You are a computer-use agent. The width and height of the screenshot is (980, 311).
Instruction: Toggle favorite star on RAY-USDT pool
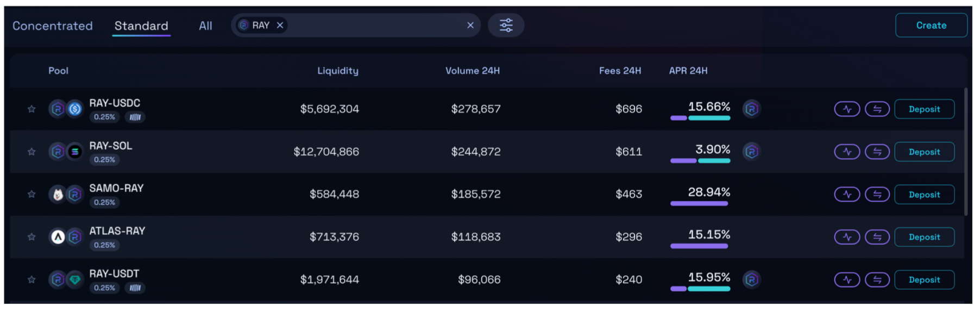pyautogui.click(x=32, y=279)
